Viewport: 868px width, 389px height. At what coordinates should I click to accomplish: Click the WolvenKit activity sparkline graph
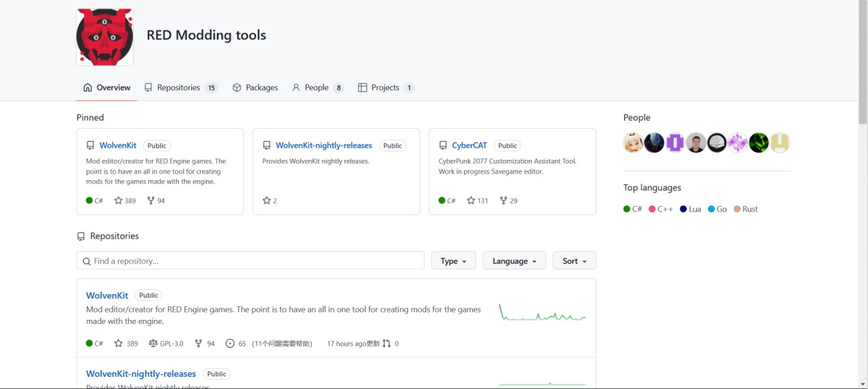[x=542, y=314]
